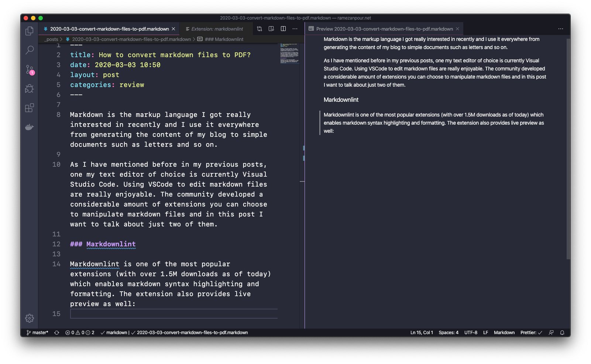Screen dimensions: 591x364
Task: Synchronize changes icon in status bar
Action: click(x=56, y=333)
